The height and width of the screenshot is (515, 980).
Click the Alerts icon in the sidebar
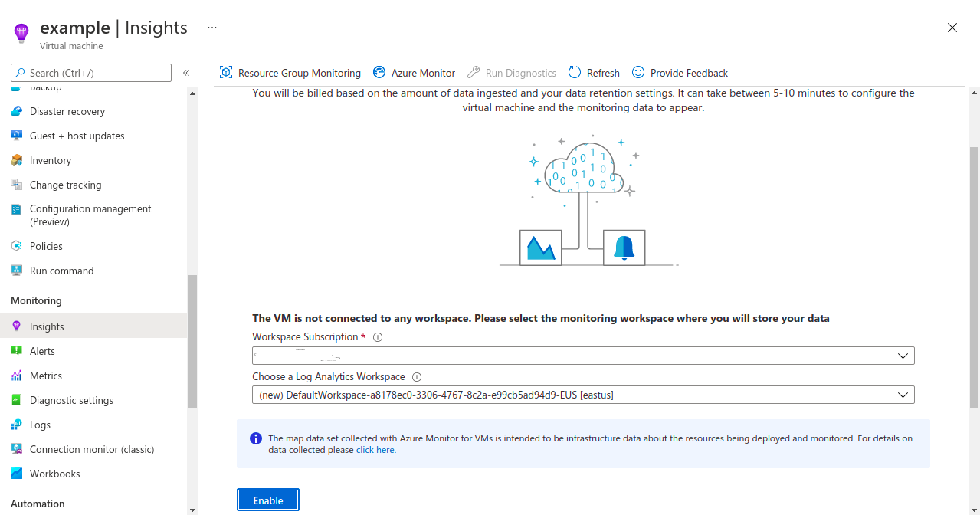click(x=17, y=351)
